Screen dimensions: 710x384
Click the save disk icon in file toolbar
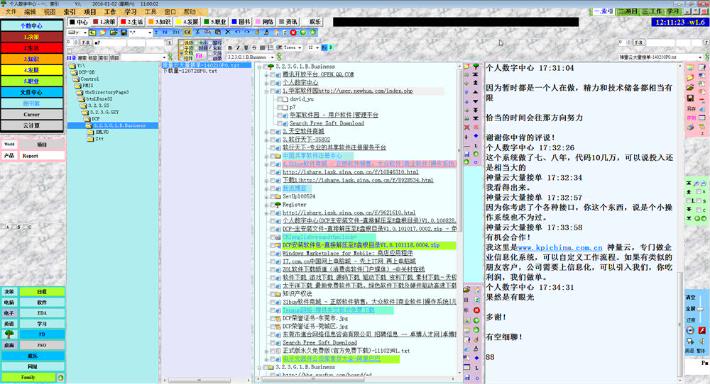tap(123, 33)
